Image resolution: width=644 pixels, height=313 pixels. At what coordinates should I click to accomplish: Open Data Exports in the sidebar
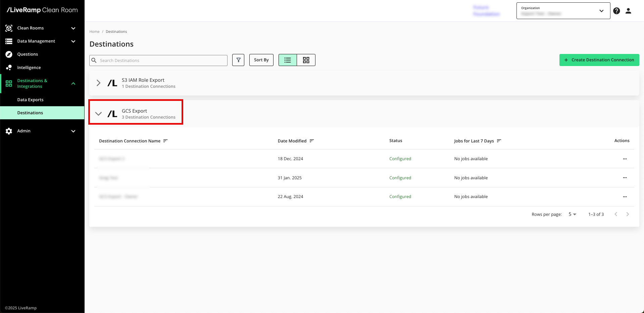pyautogui.click(x=30, y=100)
